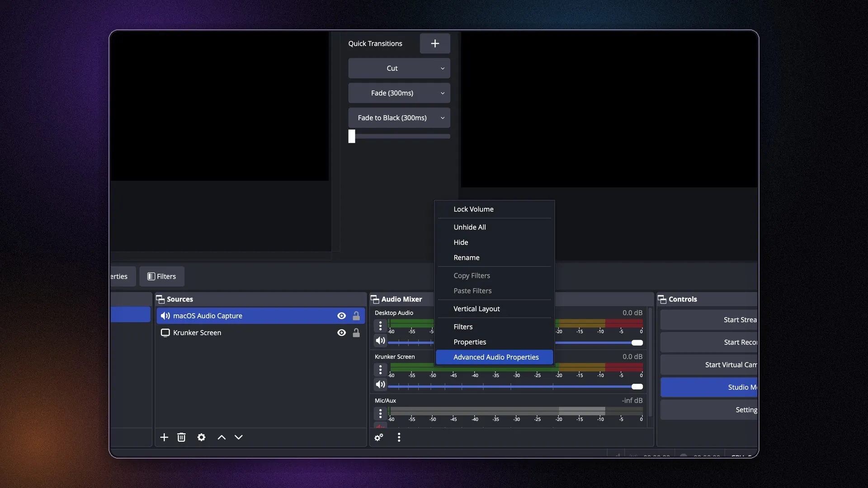Open the Fade to Black (300ms) dropdown
The image size is (868, 488).
tap(399, 118)
